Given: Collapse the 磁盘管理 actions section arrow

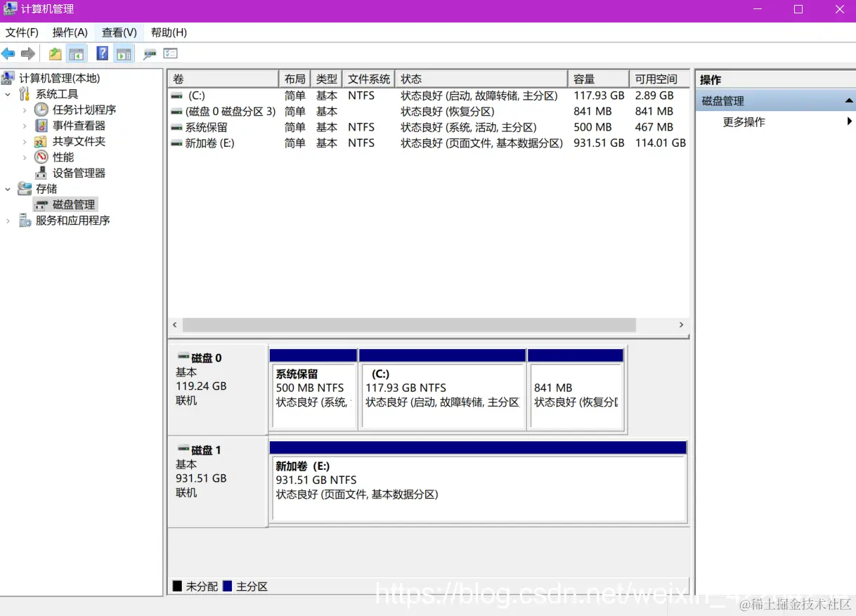Looking at the screenshot, I should [x=849, y=101].
